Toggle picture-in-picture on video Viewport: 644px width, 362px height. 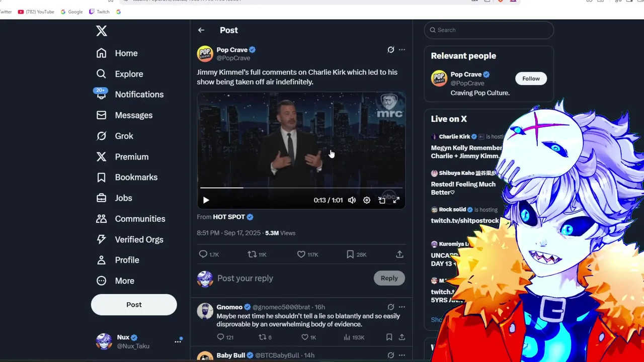382,200
